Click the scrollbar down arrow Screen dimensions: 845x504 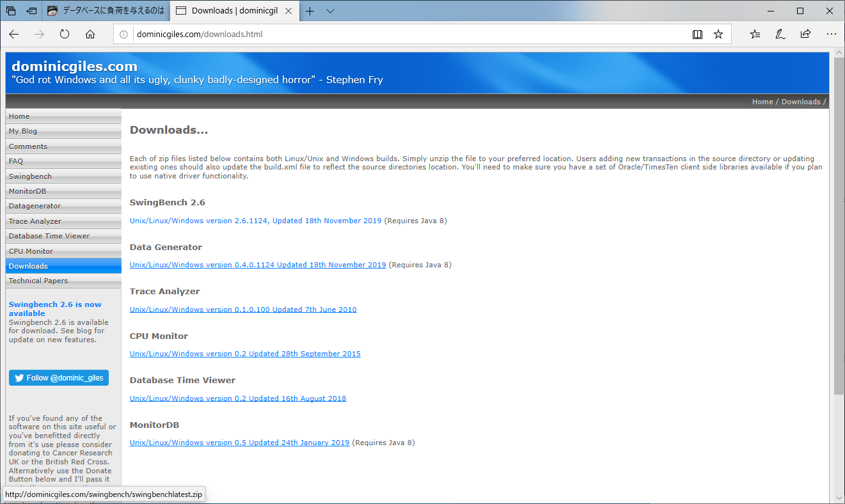click(839, 498)
